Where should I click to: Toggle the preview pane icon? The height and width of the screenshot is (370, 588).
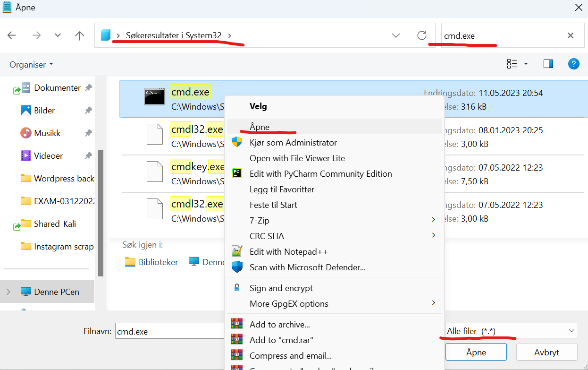pos(548,64)
